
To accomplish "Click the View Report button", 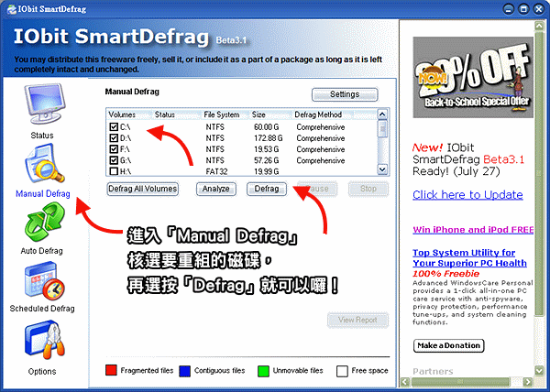I will 357,320.
